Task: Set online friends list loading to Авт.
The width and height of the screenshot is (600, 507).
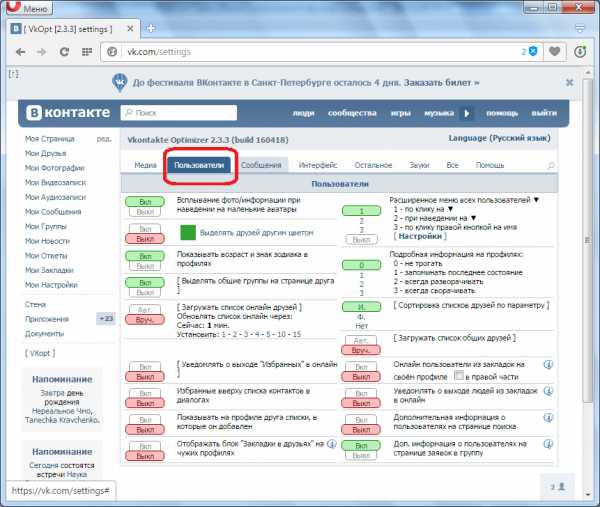Action: click(x=145, y=310)
